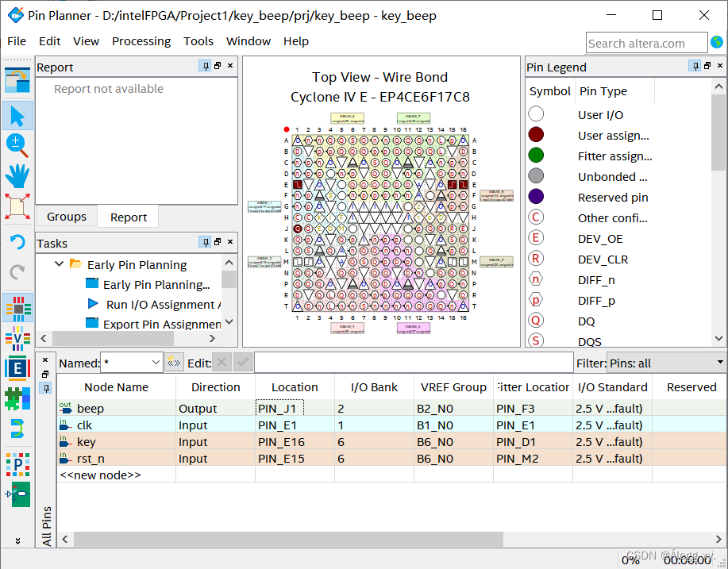This screenshot has height=569, width=728.
Task: Click the Search altera.com field
Action: (646, 43)
